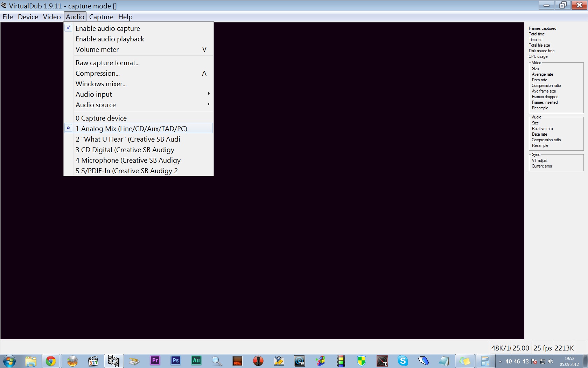Image resolution: width=588 pixels, height=368 pixels.
Task: Click the Frames dropped label
Action: [x=545, y=97]
